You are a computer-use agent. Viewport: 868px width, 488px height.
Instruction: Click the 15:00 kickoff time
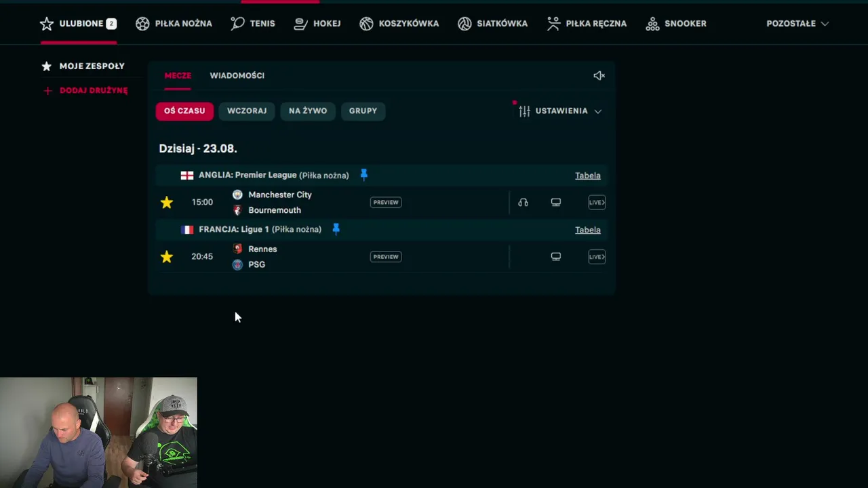coord(202,202)
